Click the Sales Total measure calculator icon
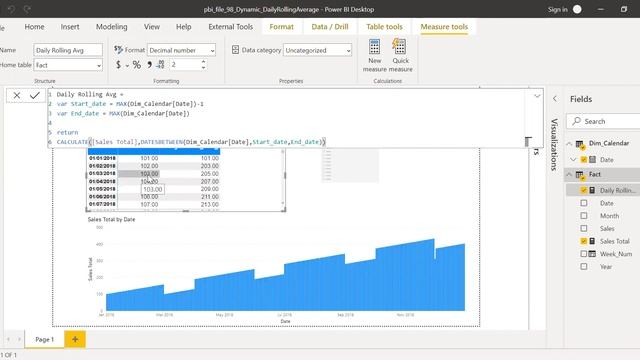 pyautogui.click(x=592, y=241)
